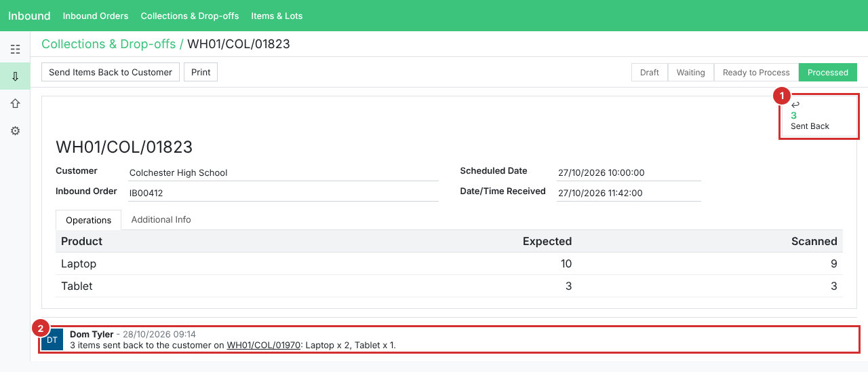Viewport: 868px width, 372px height.
Task: Click the DT avatar of Dom Tyler
Action: 52,339
